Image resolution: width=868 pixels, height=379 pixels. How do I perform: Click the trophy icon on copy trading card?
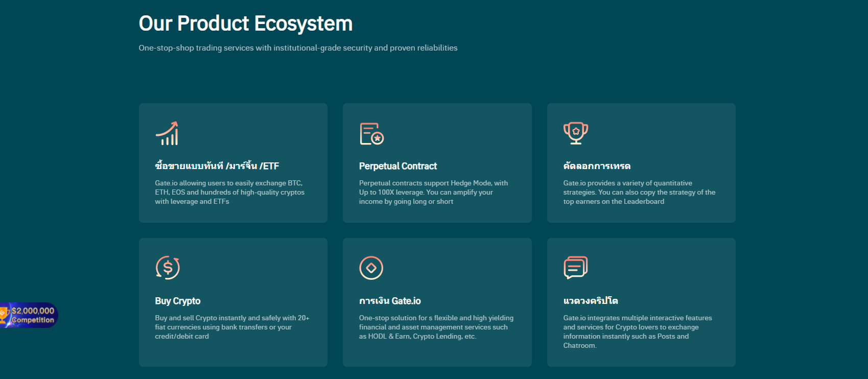576,133
